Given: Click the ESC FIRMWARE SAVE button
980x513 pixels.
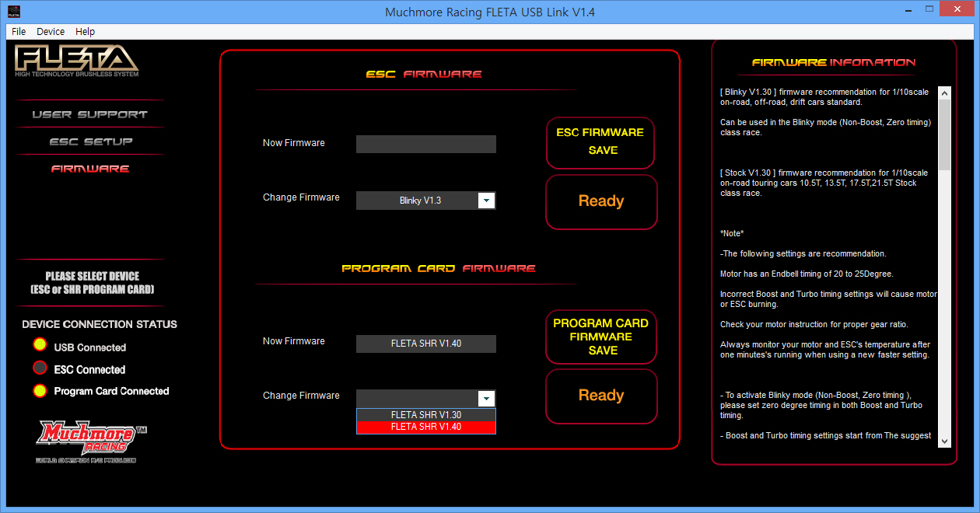Looking at the screenshot, I should click(600, 142).
